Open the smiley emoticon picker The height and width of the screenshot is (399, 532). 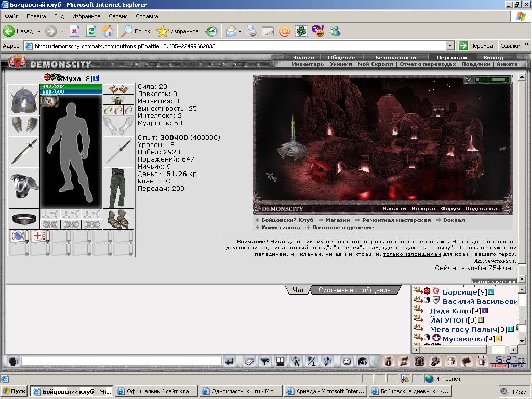point(347,362)
